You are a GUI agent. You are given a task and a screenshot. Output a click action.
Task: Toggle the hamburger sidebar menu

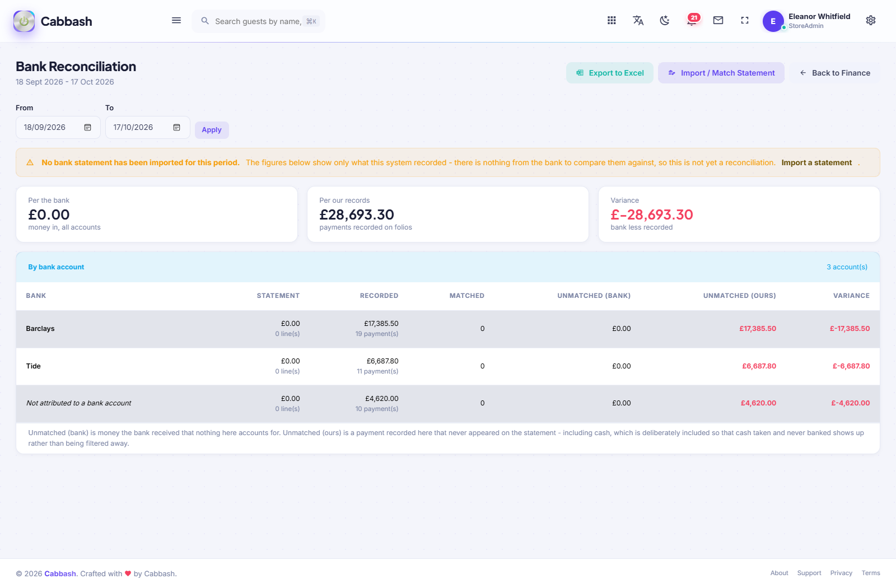176,21
